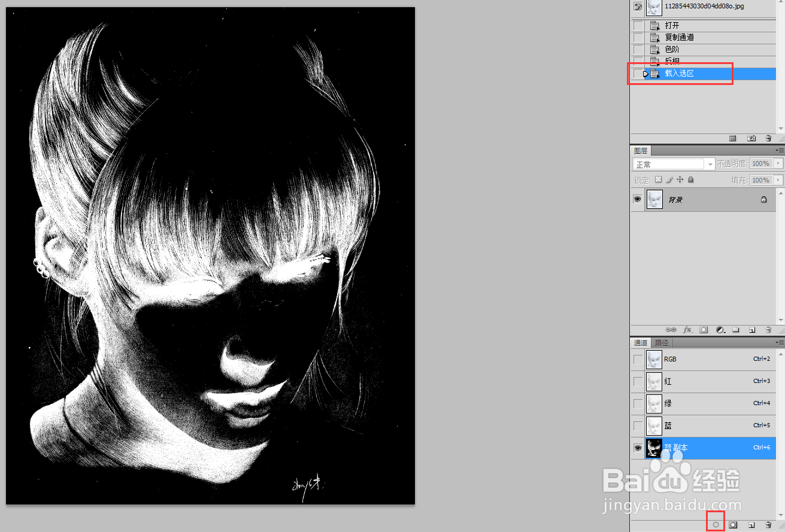Add layer mask in Layers panel
Image resolution: width=785 pixels, height=532 pixels.
pos(704,330)
